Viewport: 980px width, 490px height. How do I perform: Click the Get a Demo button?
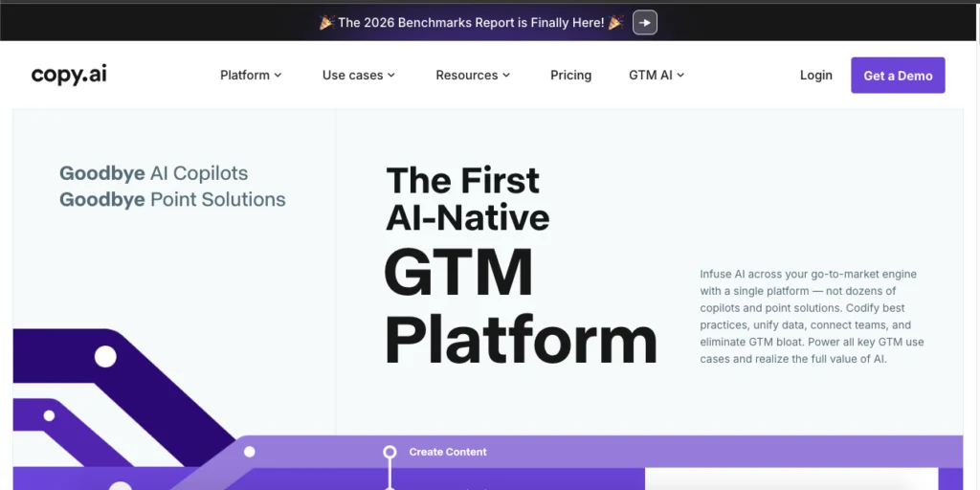898,75
